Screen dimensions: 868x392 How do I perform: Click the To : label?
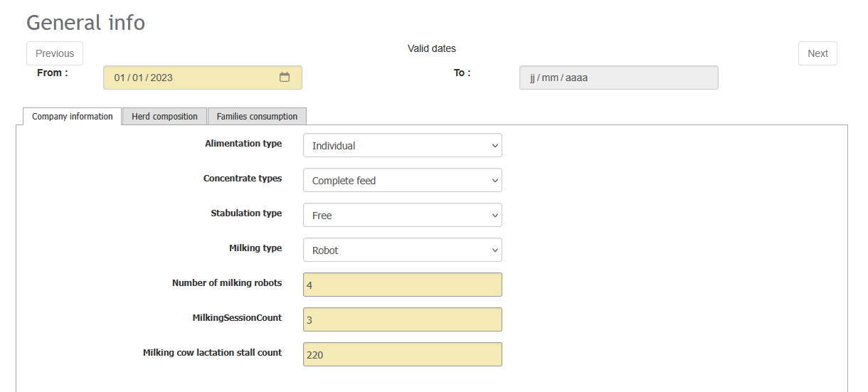(462, 73)
